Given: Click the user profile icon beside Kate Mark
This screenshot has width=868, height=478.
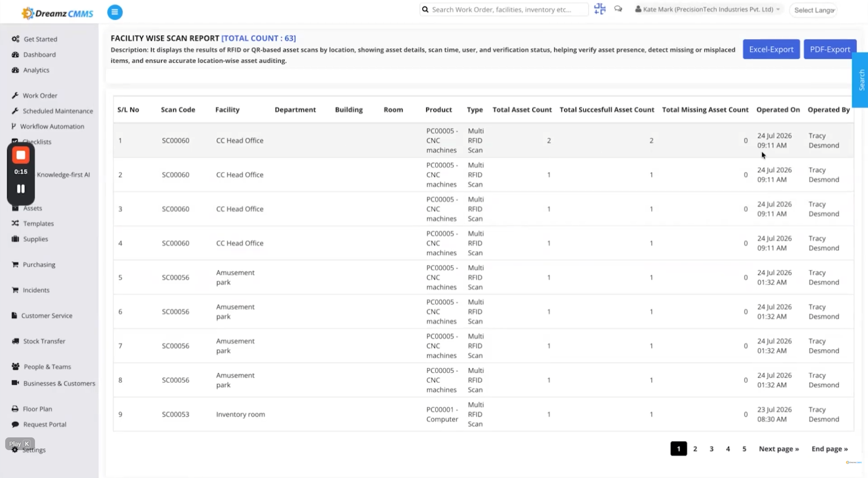Looking at the screenshot, I should click(x=638, y=9).
